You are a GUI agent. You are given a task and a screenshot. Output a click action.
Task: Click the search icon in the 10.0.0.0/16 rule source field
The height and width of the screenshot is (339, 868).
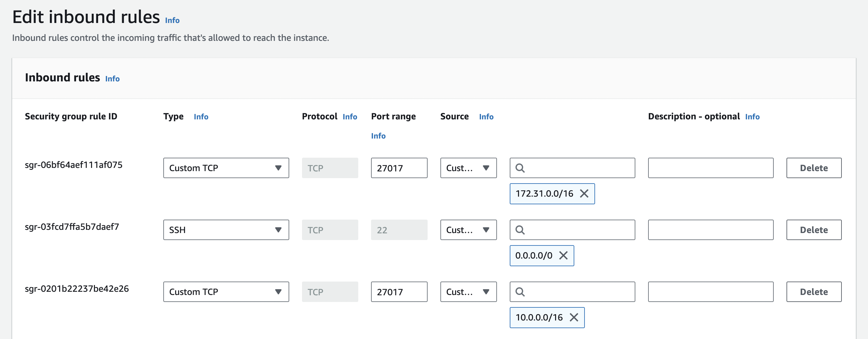click(x=520, y=292)
